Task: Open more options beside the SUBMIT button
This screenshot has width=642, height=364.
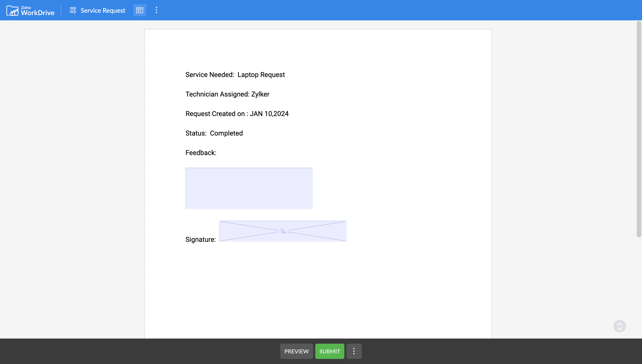Action: coord(354,351)
